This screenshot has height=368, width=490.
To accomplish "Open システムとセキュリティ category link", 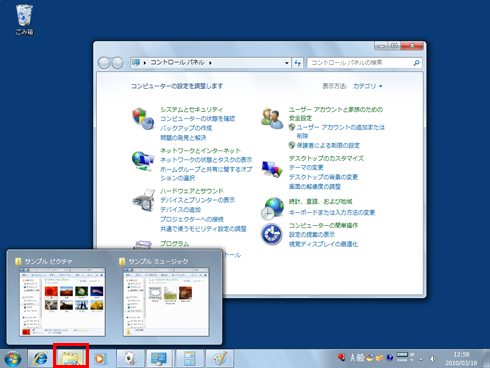I will 191,109.
